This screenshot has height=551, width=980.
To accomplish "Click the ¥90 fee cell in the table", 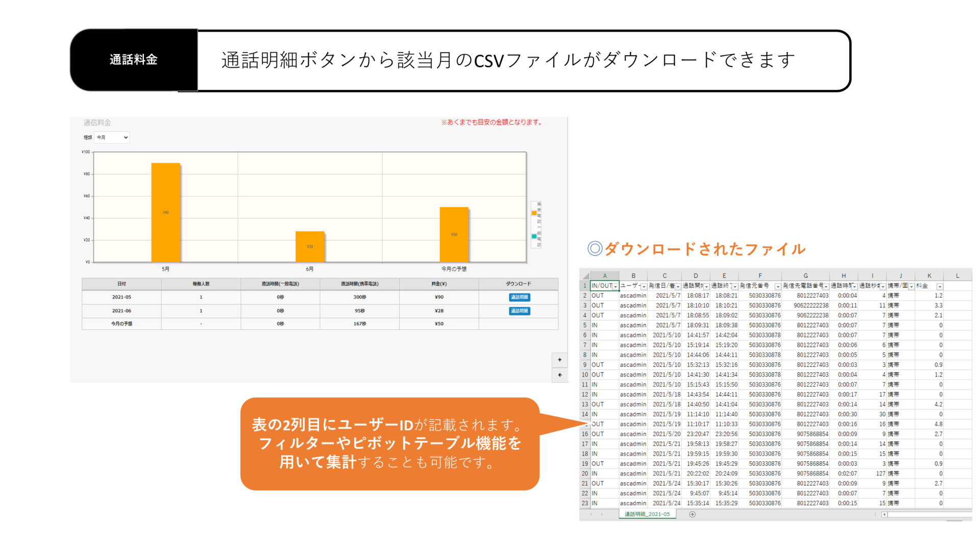I will (439, 297).
